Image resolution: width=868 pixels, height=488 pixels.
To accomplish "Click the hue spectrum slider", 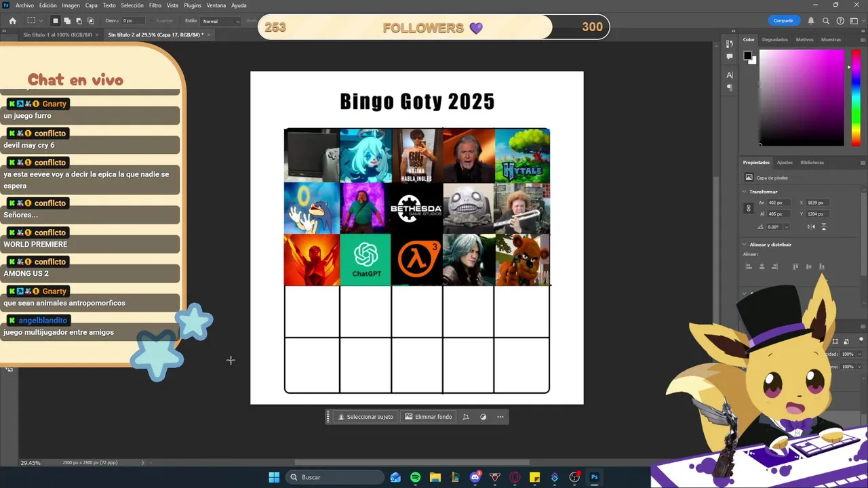I will pos(856,98).
